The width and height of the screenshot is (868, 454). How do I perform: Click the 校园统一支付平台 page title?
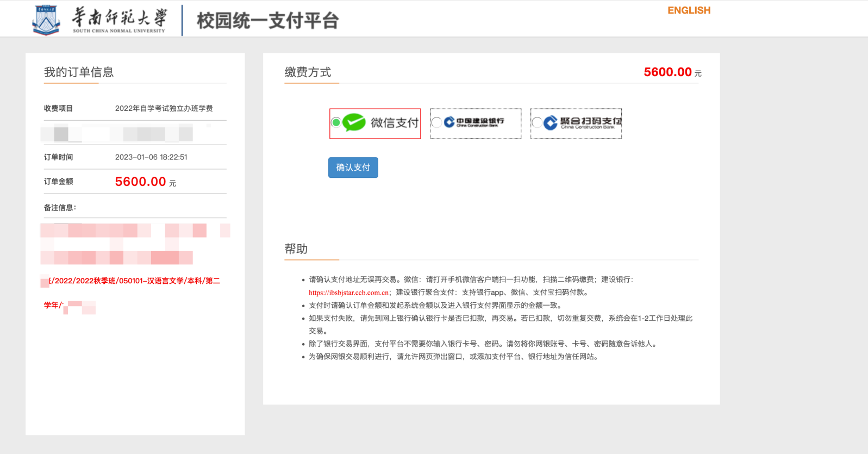267,21
